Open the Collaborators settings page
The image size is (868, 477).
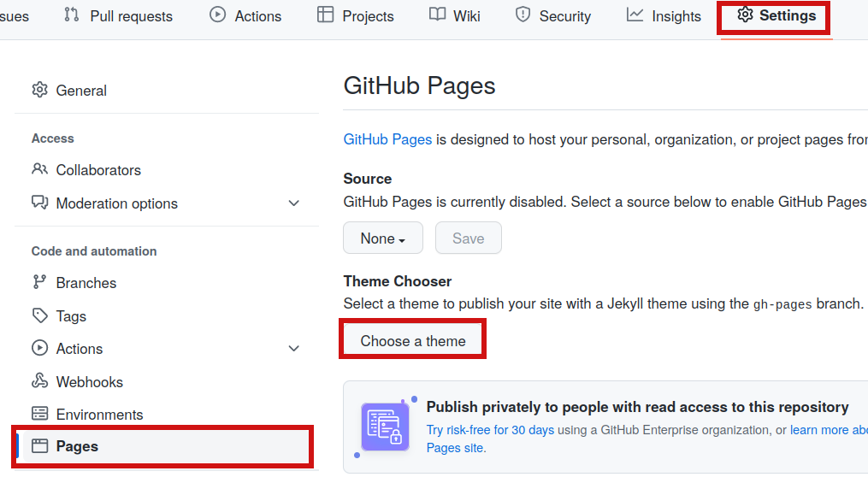click(x=98, y=170)
